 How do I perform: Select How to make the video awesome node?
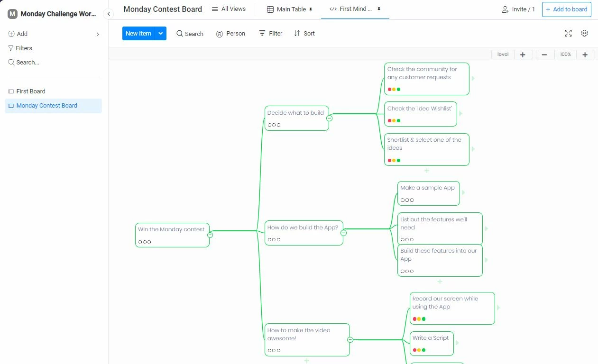pos(307,340)
